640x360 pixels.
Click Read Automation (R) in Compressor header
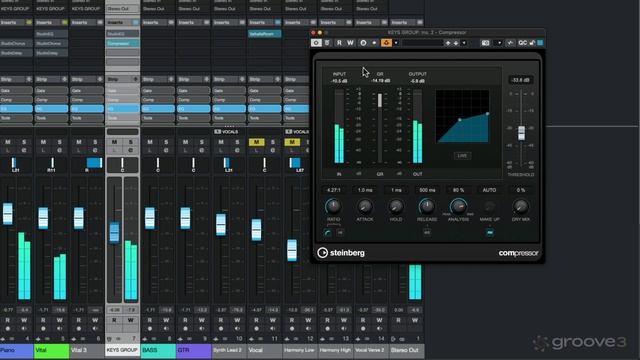point(339,43)
